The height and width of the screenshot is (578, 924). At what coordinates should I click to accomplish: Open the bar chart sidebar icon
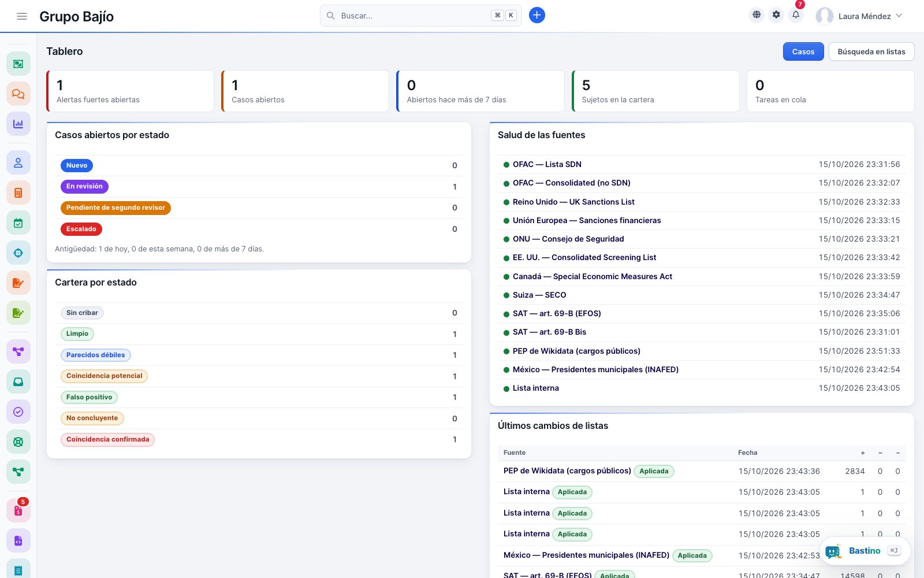(18, 124)
